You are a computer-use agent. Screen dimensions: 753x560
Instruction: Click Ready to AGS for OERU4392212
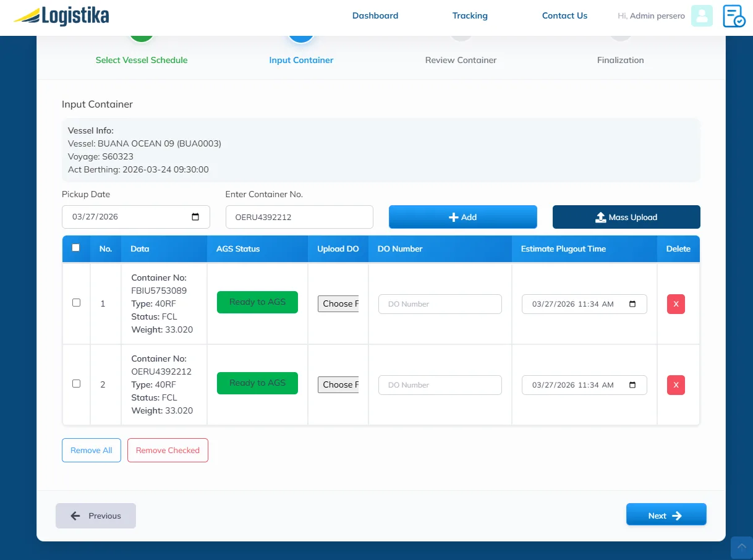click(x=257, y=383)
